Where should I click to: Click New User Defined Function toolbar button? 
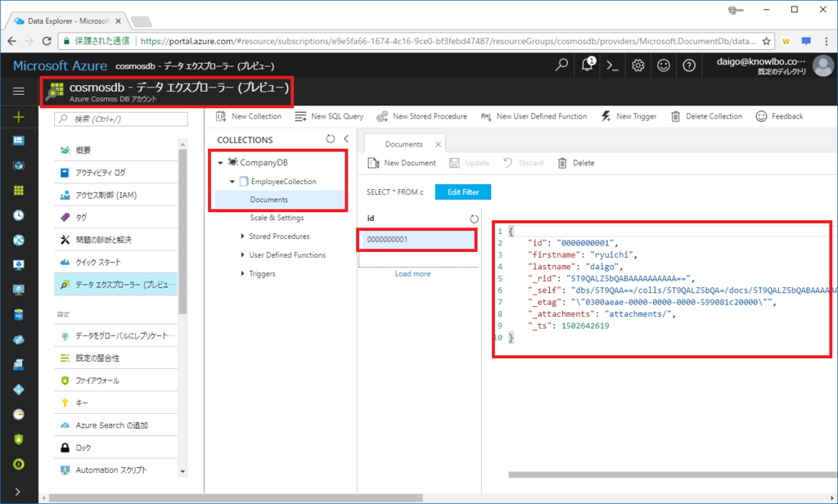(x=534, y=116)
